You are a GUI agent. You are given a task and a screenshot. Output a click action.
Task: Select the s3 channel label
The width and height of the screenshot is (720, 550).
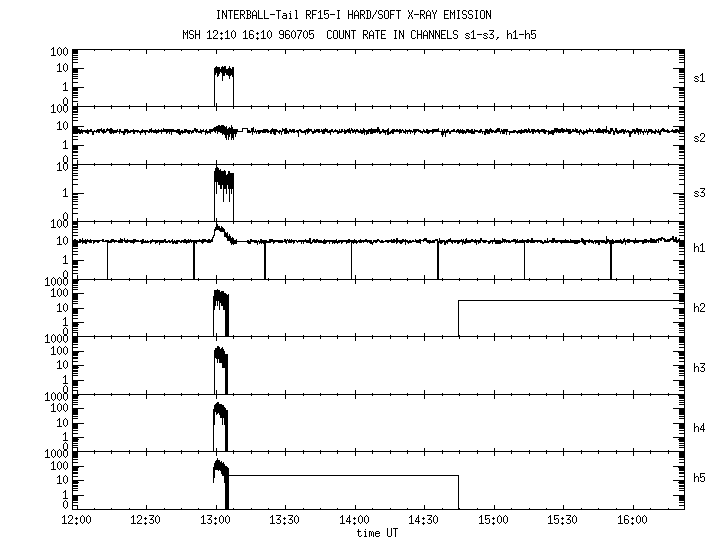(x=700, y=193)
